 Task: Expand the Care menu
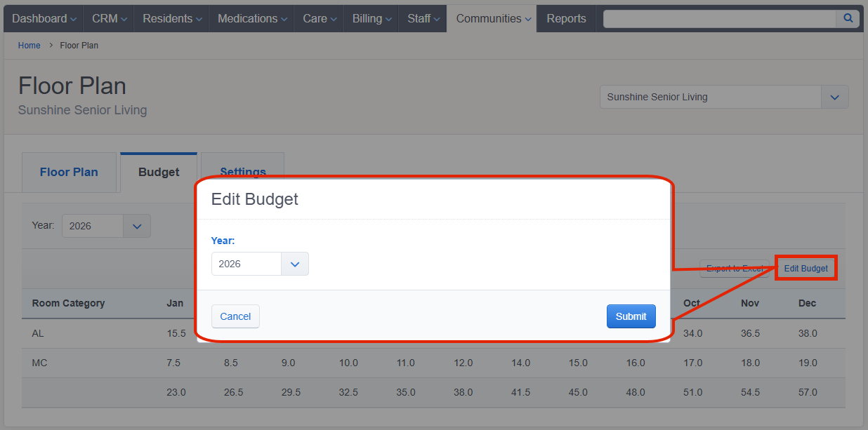pos(319,19)
